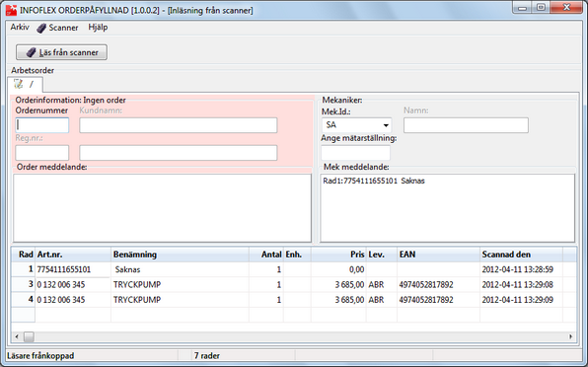Image resolution: width=588 pixels, height=367 pixels.
Task: Click price 3 685,00 in row 4
Action: point(338,300)
